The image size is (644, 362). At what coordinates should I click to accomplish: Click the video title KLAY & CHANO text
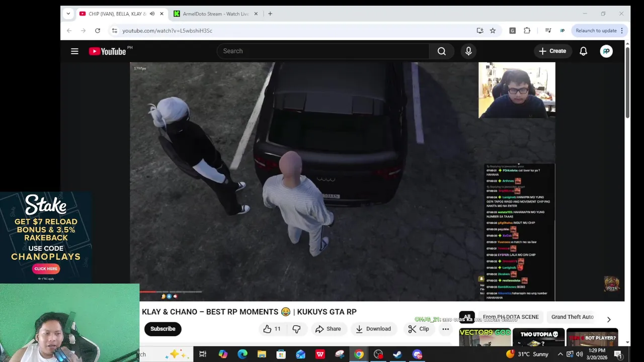249,312
